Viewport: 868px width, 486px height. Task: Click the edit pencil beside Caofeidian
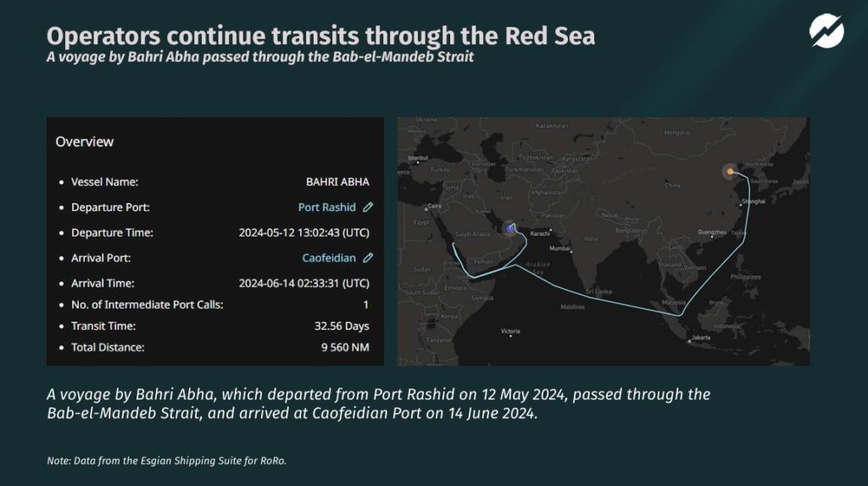tap(368, 258)
